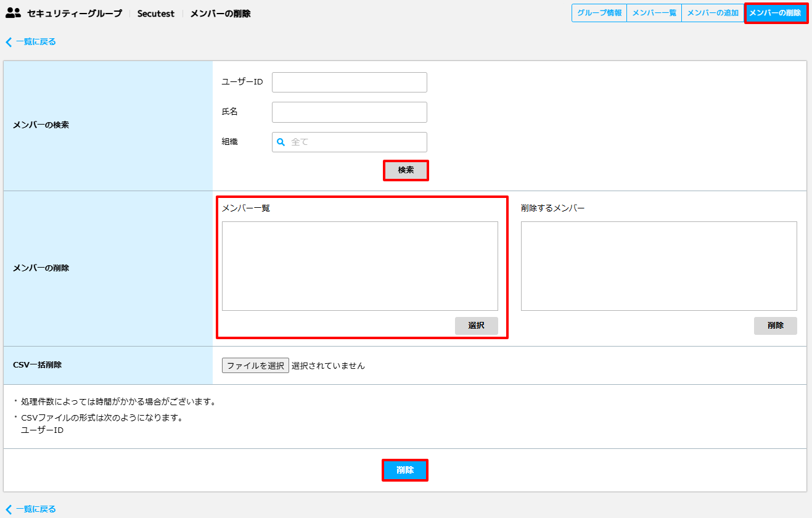Screen dimensions: 812x518
Task: Click the top 一覧に戻る back chevron
Action: [9, 42]
